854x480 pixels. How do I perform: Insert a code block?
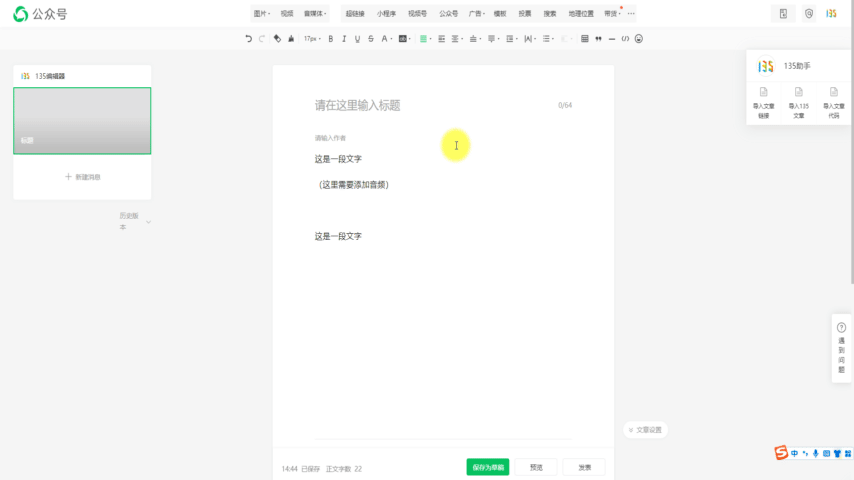tap(625, 39)
